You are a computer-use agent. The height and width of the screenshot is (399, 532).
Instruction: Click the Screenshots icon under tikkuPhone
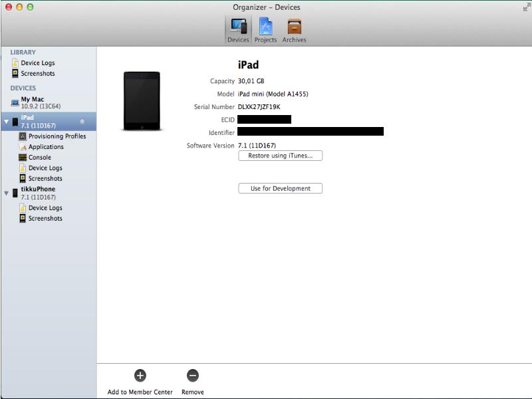pos(23,218)
